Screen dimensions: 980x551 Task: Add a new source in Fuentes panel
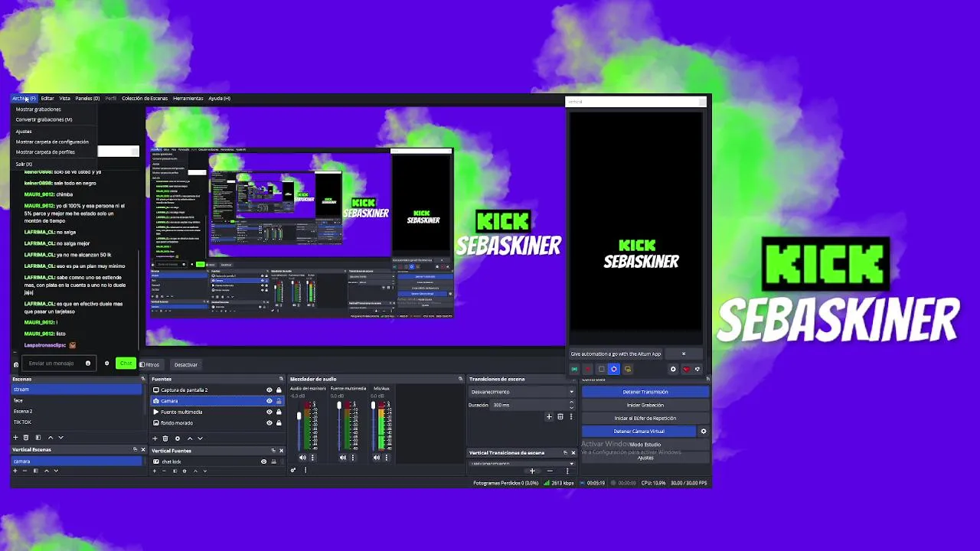[x=155, y=439]
